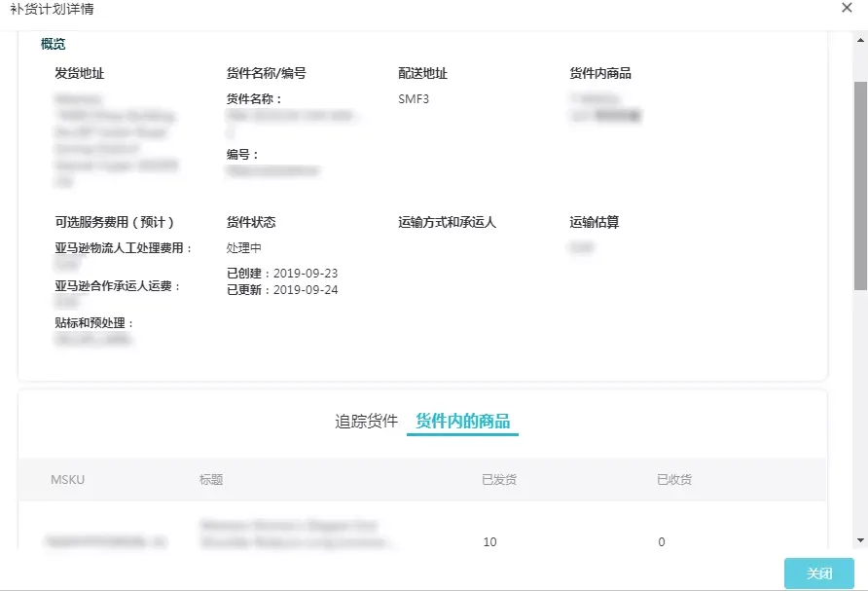
Task: Click the 已收货 column header
Action: click(673, 480)
